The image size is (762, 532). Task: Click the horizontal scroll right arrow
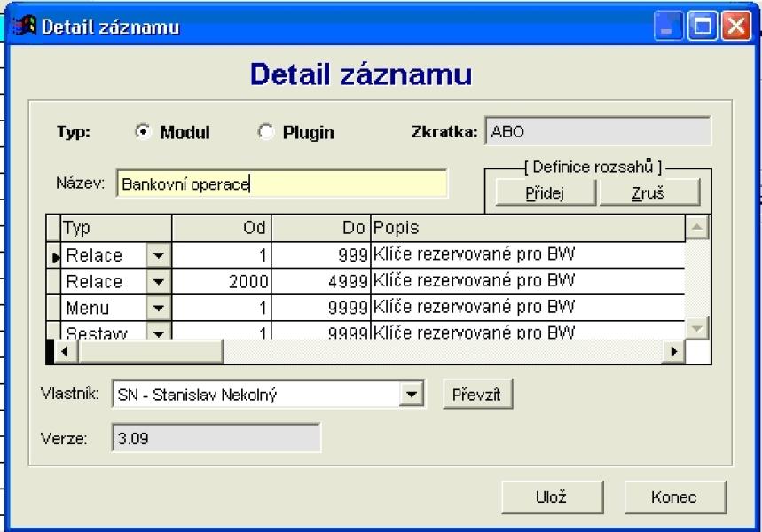pyautogui.click(x=673, y=351)
